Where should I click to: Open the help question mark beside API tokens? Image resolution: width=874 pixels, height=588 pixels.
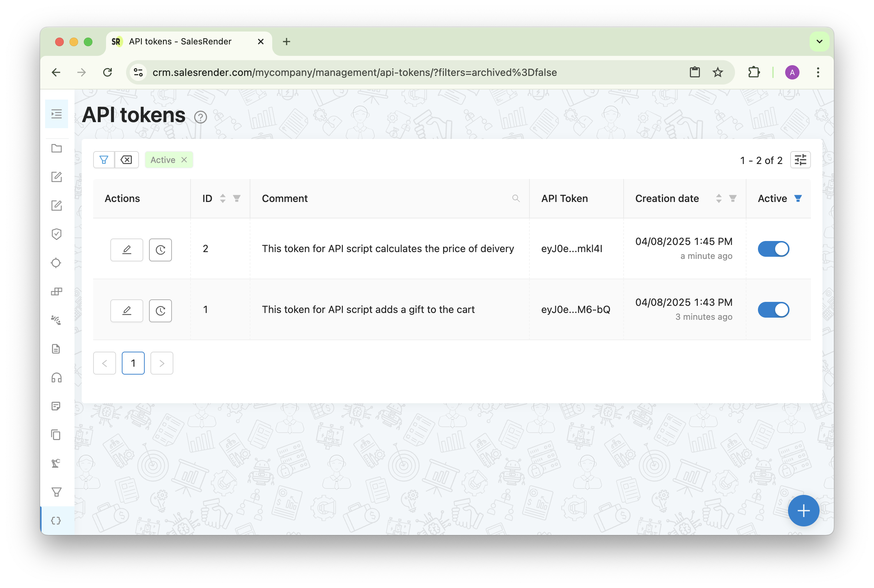pos(201,117)
